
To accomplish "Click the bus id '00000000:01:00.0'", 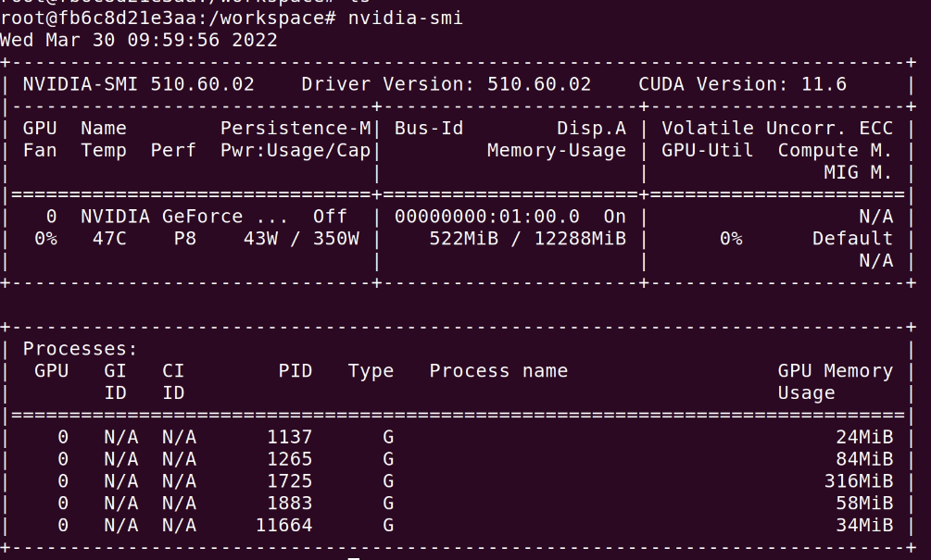I will click(x=487, y=217).
